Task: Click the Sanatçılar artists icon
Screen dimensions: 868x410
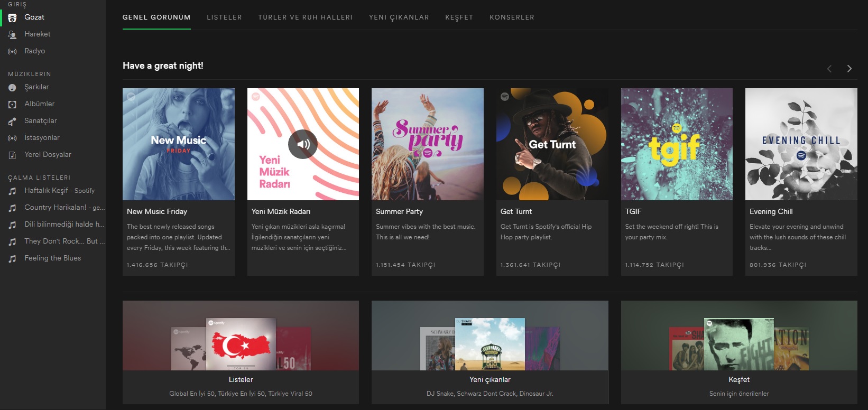Action: coord(12,121)
